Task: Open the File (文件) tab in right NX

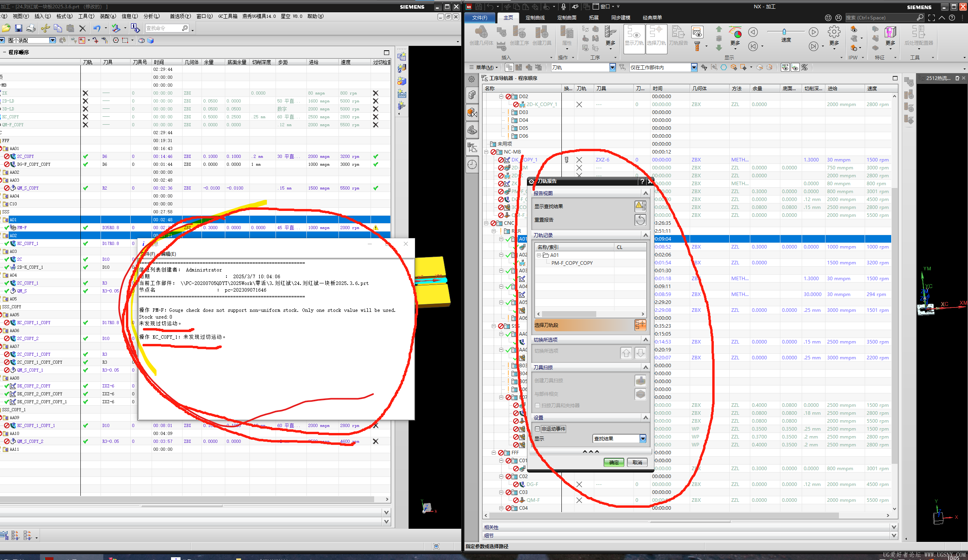Action: 480,17
